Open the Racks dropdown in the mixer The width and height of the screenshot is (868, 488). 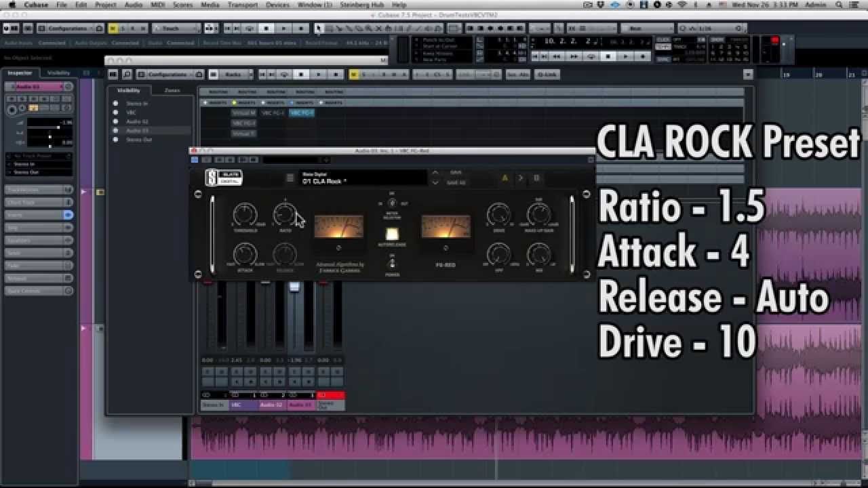(233, 74)
